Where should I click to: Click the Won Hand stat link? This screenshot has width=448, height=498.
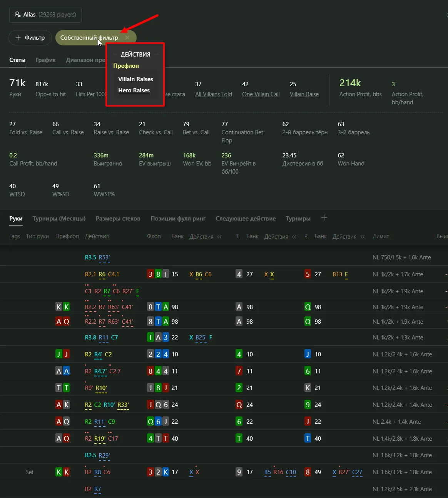coord(351,164)
